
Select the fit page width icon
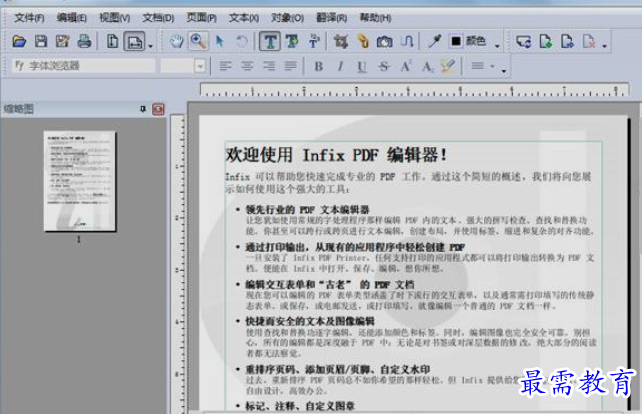134,41
